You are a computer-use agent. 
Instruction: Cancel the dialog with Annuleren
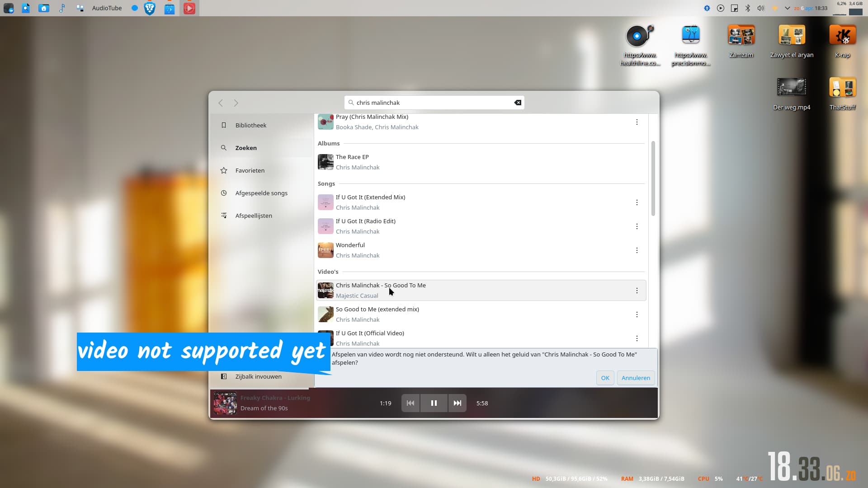(636, 378)
